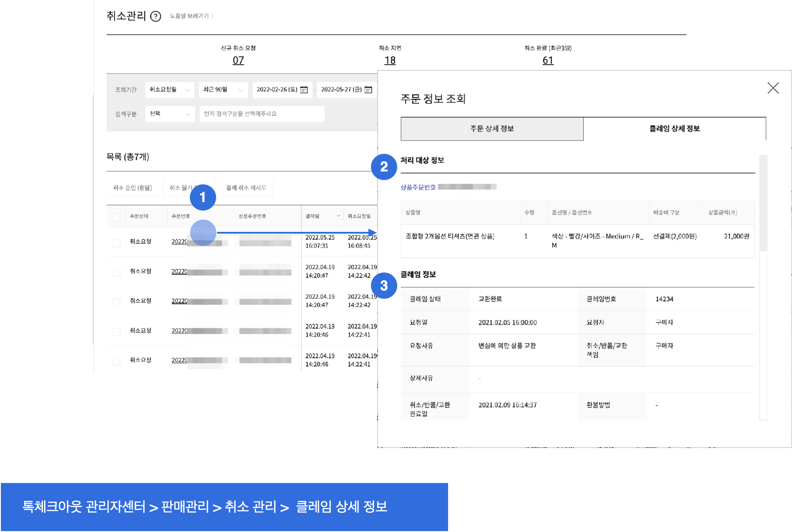
Task: Click the arrow icon next to 도움말 보러가기
Action: coord(213,16)
